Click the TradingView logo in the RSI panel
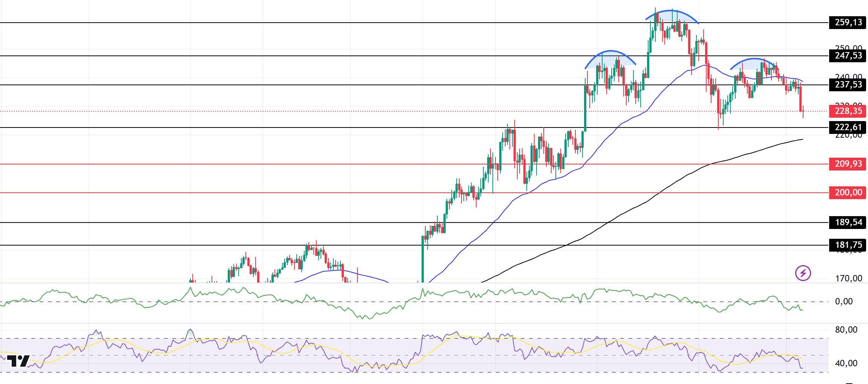Viewport: 868px width, 384px height. pos(18,361)
